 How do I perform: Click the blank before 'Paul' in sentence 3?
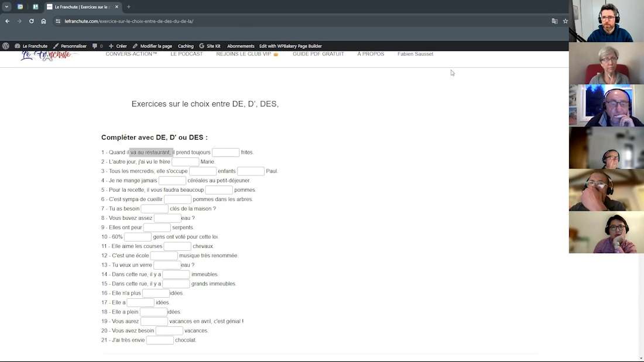pyautogui.click(x=251, y=171)
